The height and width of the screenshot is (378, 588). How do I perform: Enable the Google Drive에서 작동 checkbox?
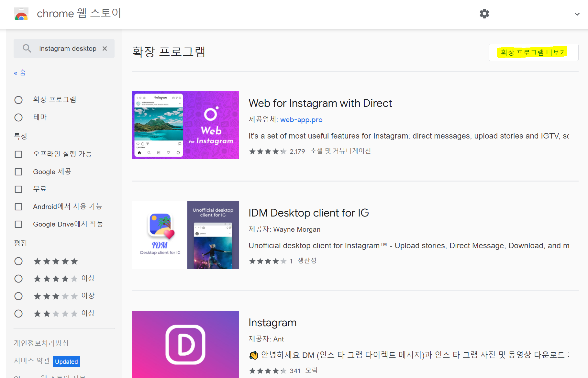click(x=18, y=224)
